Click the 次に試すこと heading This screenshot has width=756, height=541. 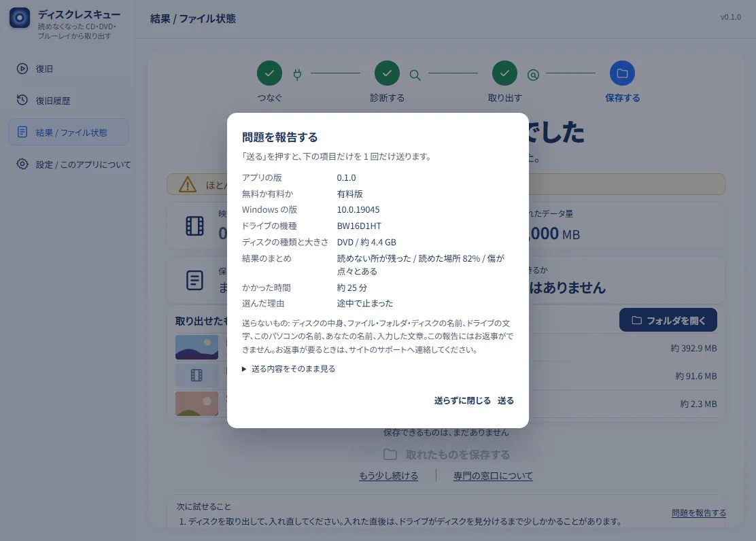point(203,507)
